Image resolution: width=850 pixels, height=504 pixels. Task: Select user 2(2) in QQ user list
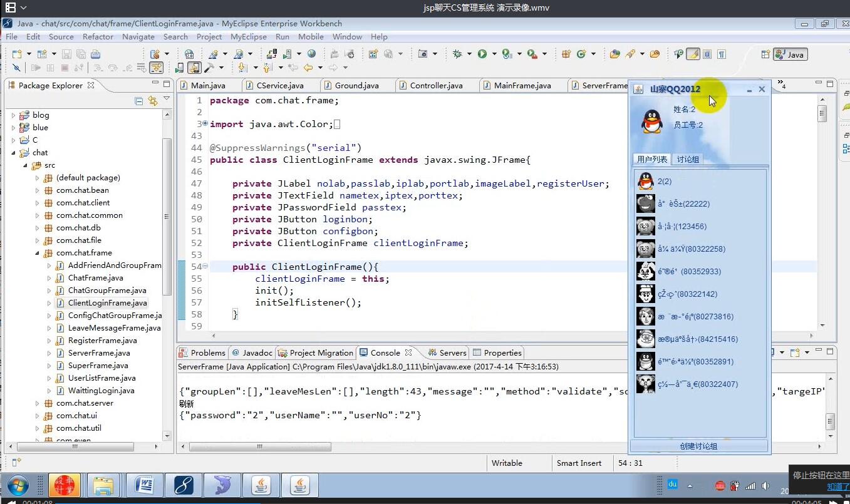point(700,181)
